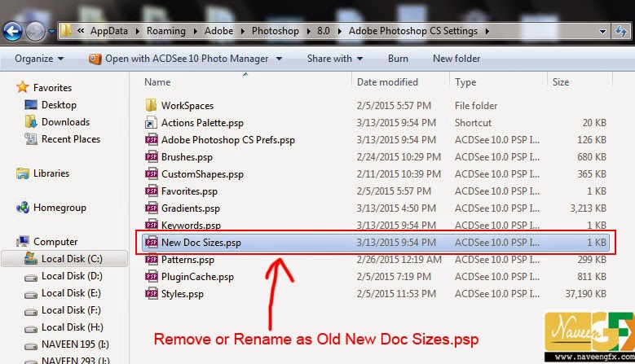Click Open with ACDSee 10 Photo Manager
The image size is (635, 364).
[x=187, y=59]
